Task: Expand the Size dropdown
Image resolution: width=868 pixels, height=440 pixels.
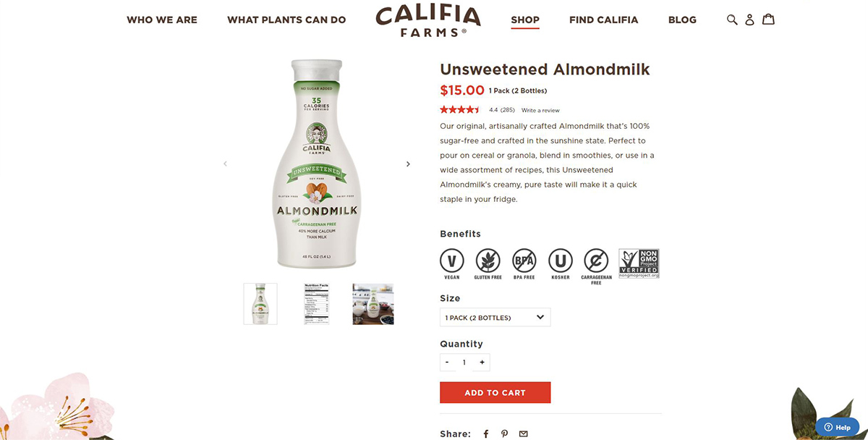Action: pyautogui.click(x=495, y=317)
